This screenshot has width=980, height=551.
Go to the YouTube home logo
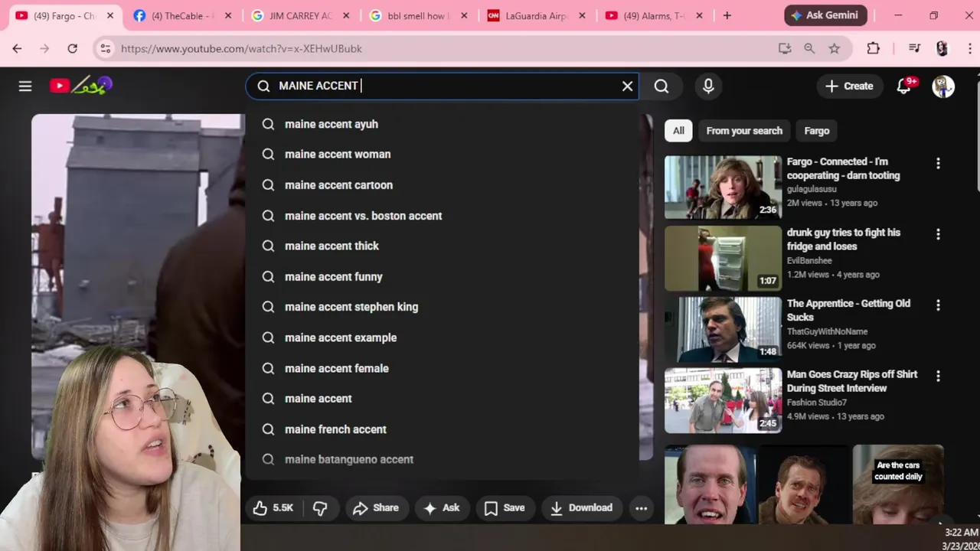click(x=81, y=86)
